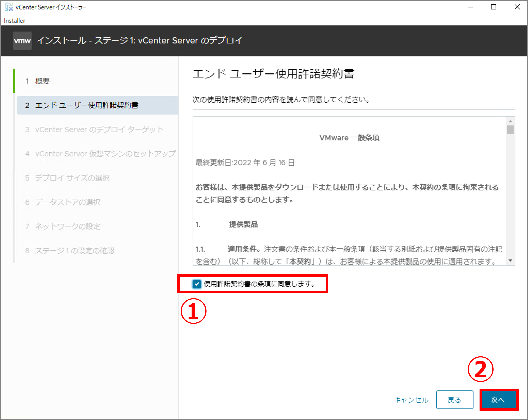This screenshot has width=528, height=420.
Task: Select step 7 ネットワークの設定
Action: click(x=98, y=226)
